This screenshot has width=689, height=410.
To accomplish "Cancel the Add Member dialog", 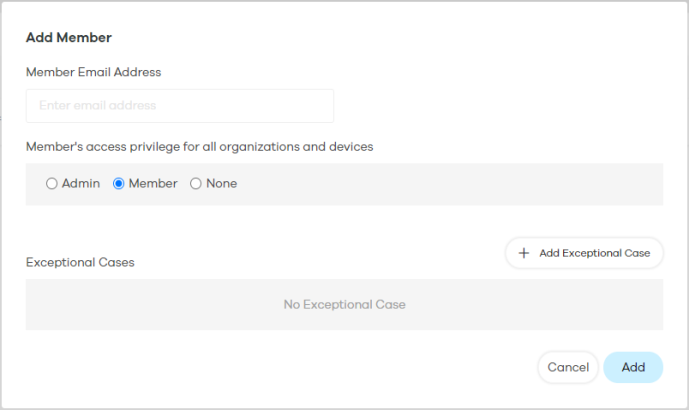I will (568, 367).
